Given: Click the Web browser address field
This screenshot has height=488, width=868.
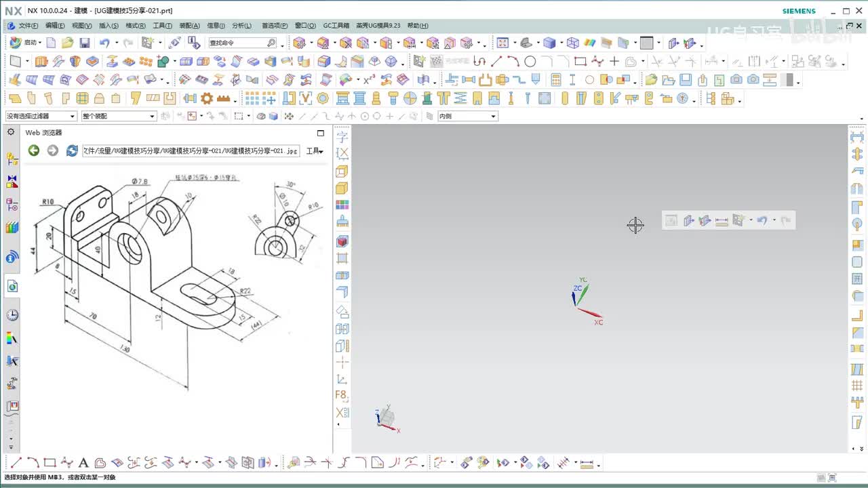Looking at the screenshot, I should [x=191, y=150].
